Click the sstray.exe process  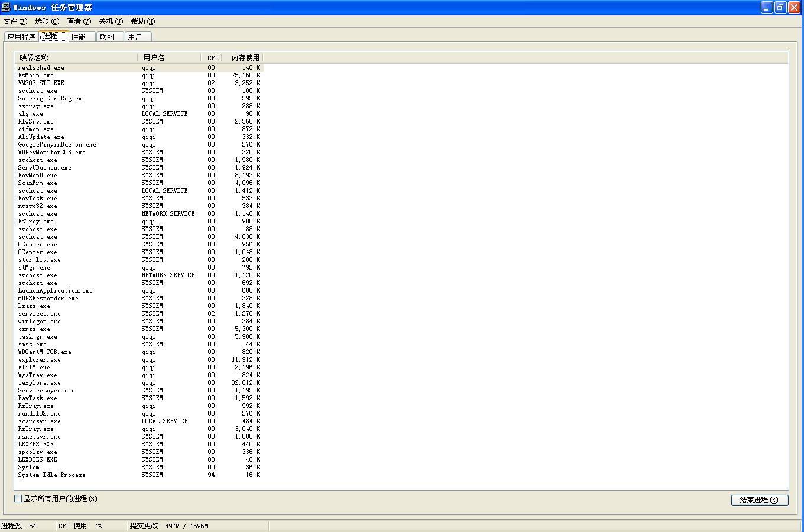tap(139, 106)
